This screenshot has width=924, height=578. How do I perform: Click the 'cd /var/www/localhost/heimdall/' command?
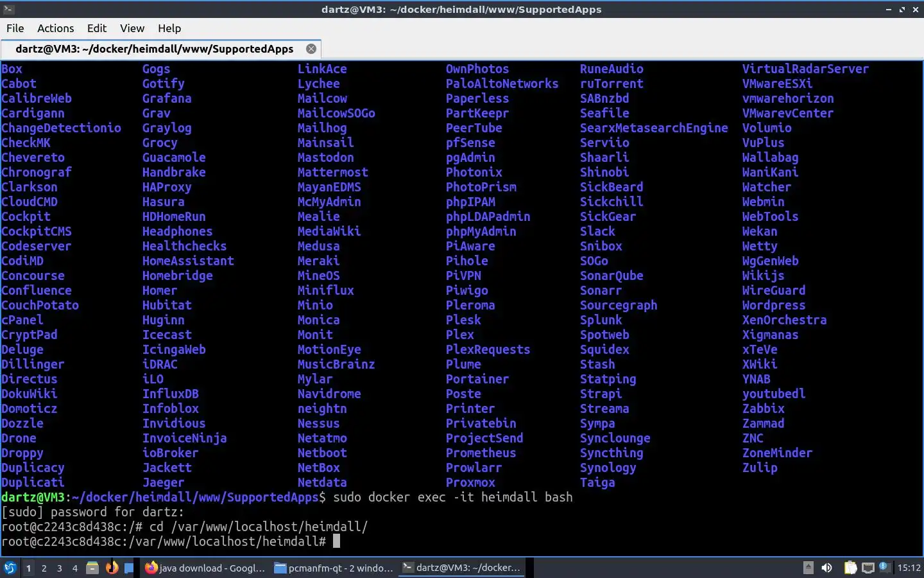259,527
